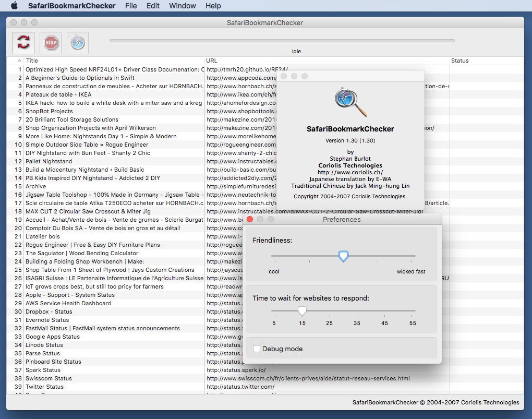This screenshot has height=419, width=532.
Task: Click the sort arrow in the number column header
Action: tap(20, 61)
